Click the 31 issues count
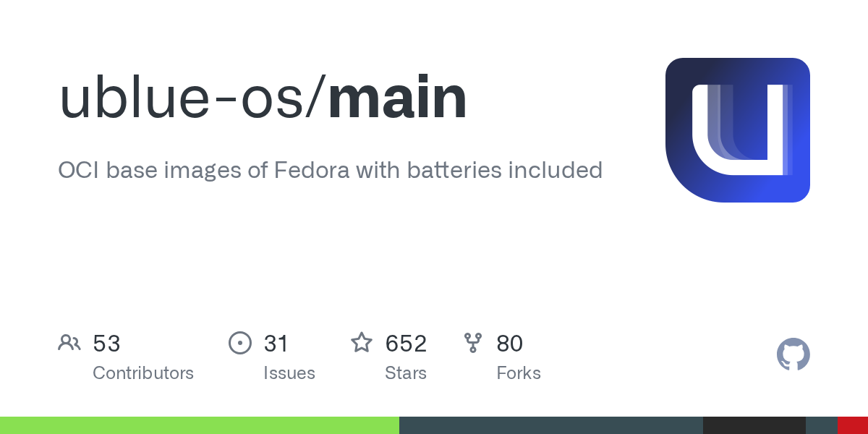This screenshot has width=868, height=434. [x=276, y=343]
